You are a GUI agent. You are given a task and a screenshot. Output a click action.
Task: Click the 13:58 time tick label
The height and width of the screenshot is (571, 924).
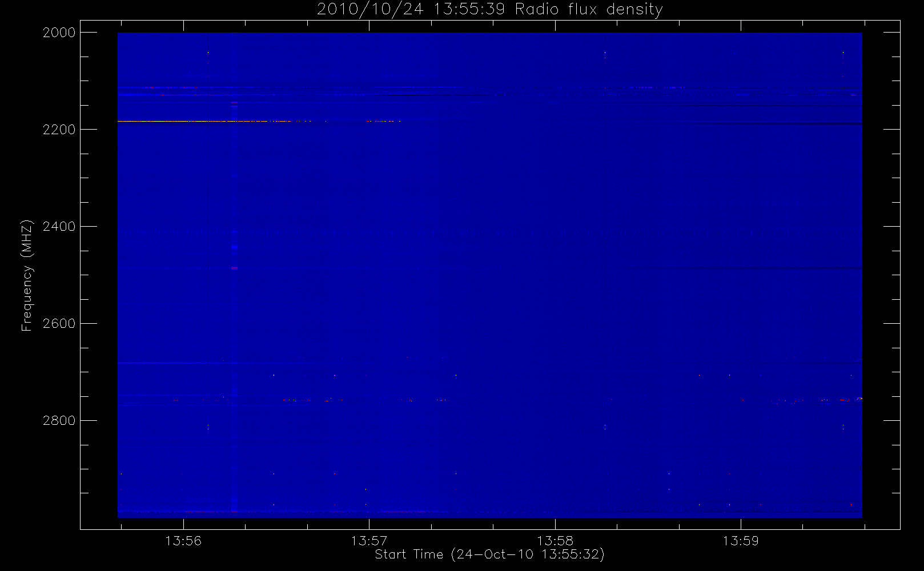555,541
